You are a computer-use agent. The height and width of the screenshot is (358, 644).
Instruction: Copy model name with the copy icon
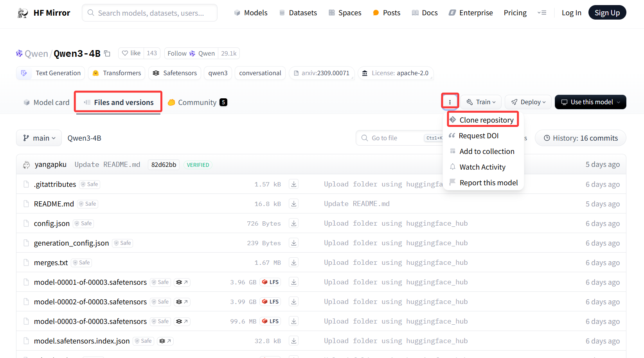point(107,54)
